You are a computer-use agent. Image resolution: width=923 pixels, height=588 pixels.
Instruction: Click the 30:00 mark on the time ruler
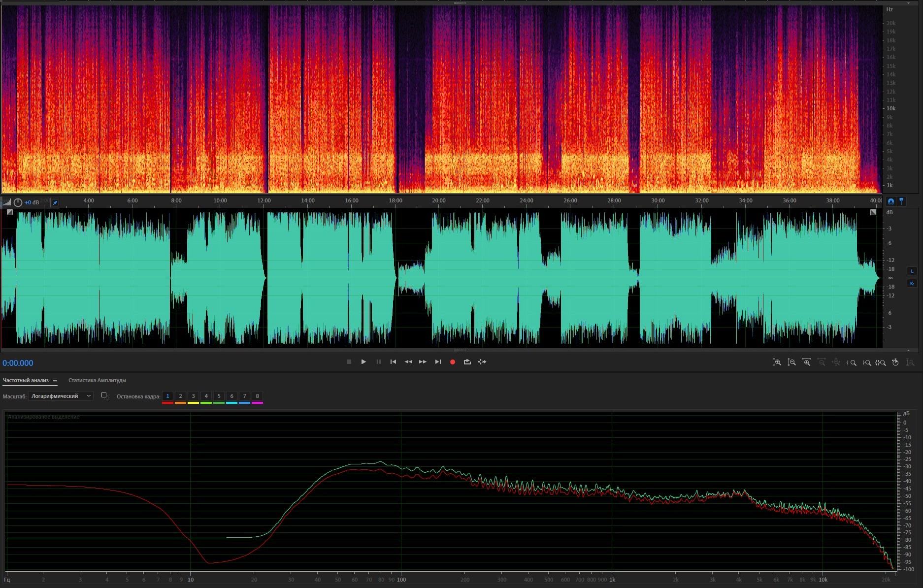coord(658,200)
